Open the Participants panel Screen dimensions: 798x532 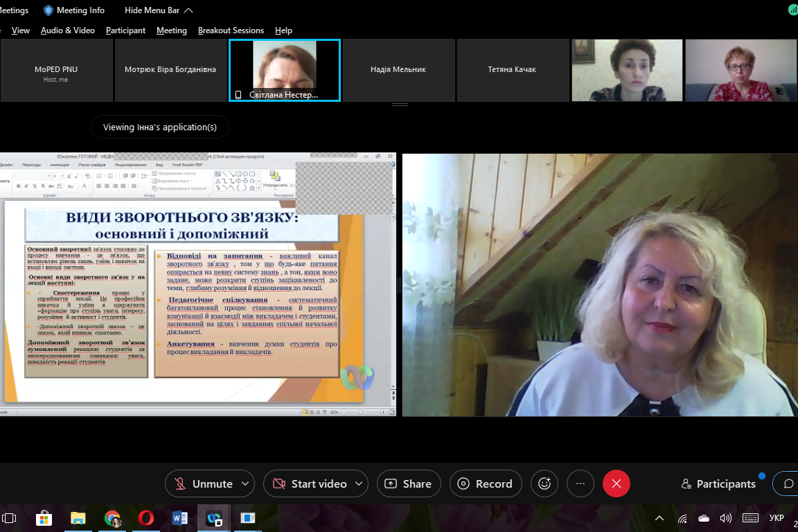point(718,484)
